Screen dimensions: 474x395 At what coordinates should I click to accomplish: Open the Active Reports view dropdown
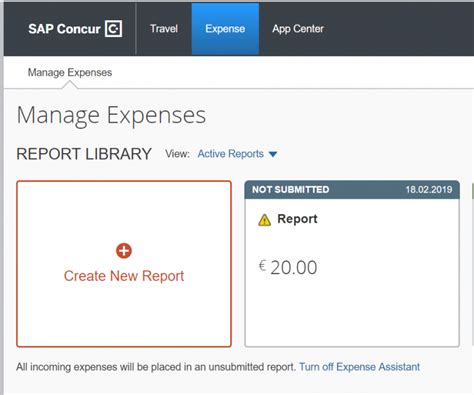pos(237,154)
